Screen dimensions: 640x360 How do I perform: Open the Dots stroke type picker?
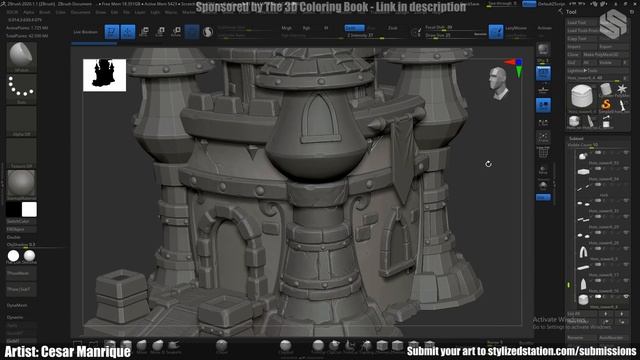[x=21, y=89]
